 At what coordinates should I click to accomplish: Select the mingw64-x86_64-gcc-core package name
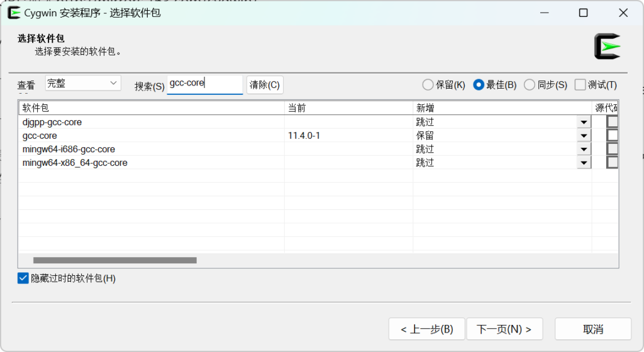click(x=75, y=163)
